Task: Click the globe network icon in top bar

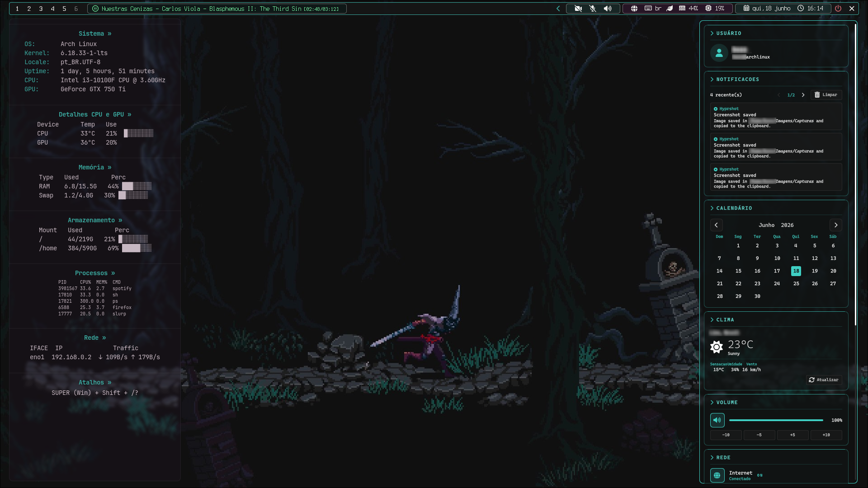Action: point(634,9)
